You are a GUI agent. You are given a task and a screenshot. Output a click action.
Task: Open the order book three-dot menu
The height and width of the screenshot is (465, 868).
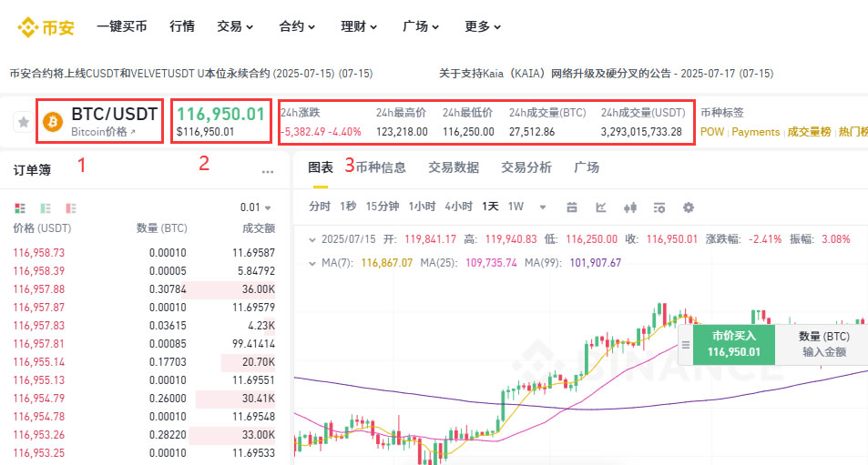click(x=268, y=172)
